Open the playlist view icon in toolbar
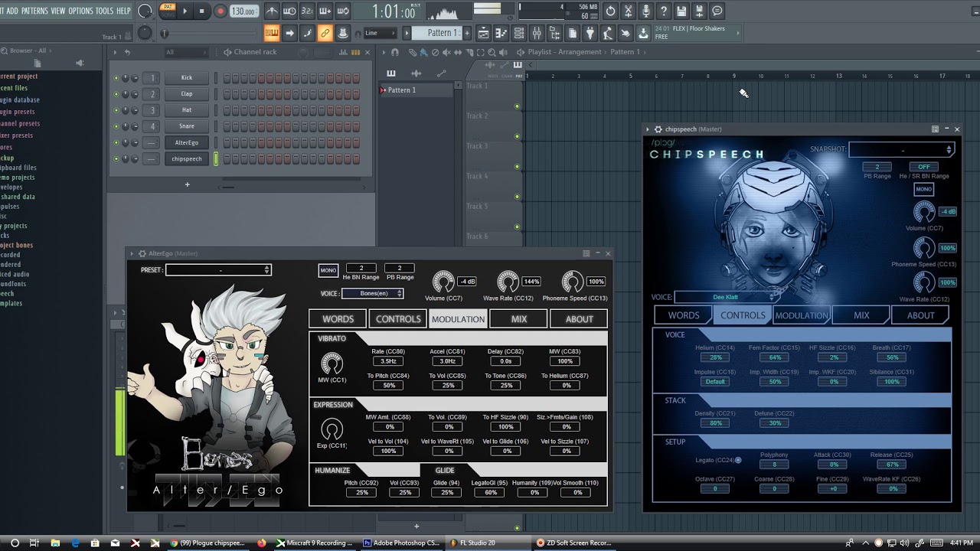Viewport: 980px width, 551px height. tap(484, 33)
